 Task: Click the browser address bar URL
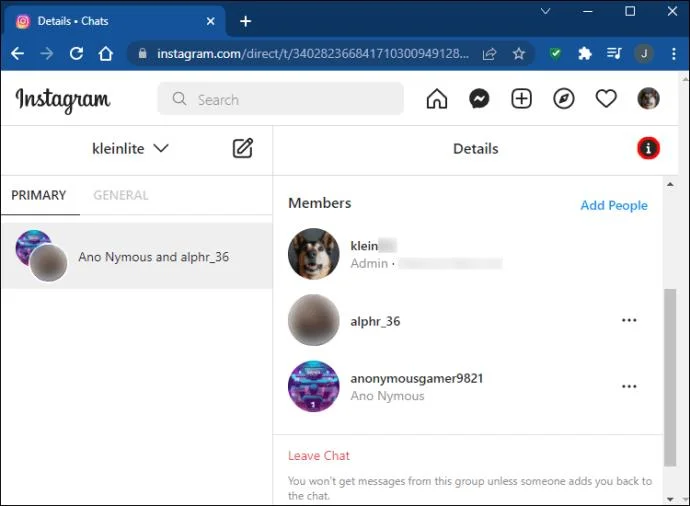click(x=313, y=54)
